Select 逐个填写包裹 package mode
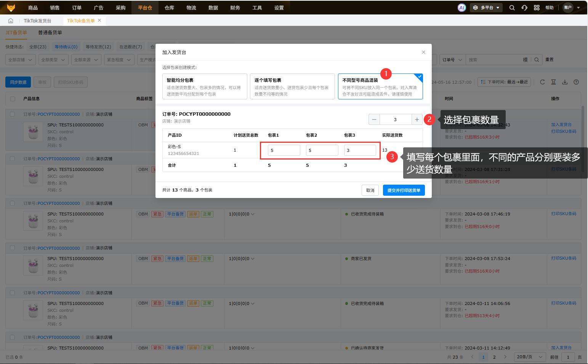This screenshot has height=364, width=588. click(x=292, y=86)
